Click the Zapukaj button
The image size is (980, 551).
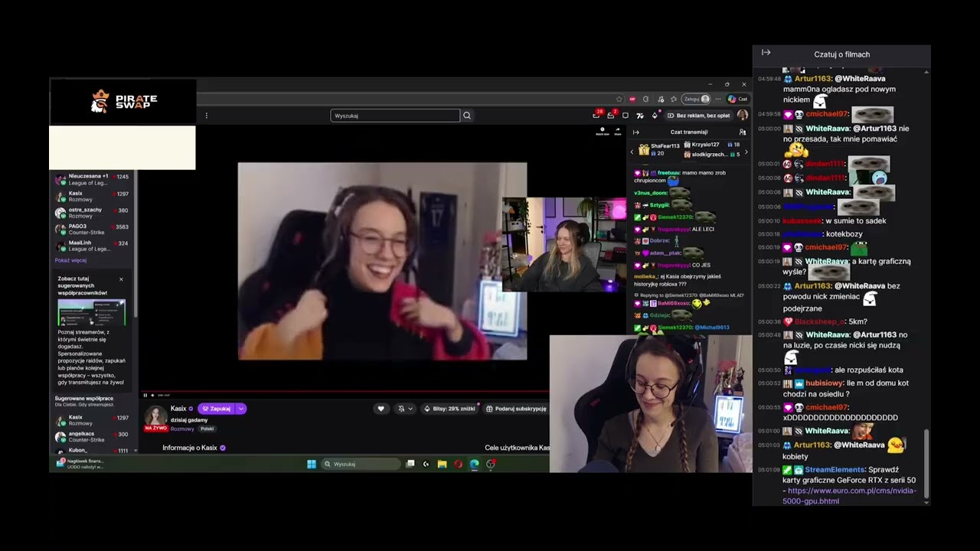[x=217, y=409]
